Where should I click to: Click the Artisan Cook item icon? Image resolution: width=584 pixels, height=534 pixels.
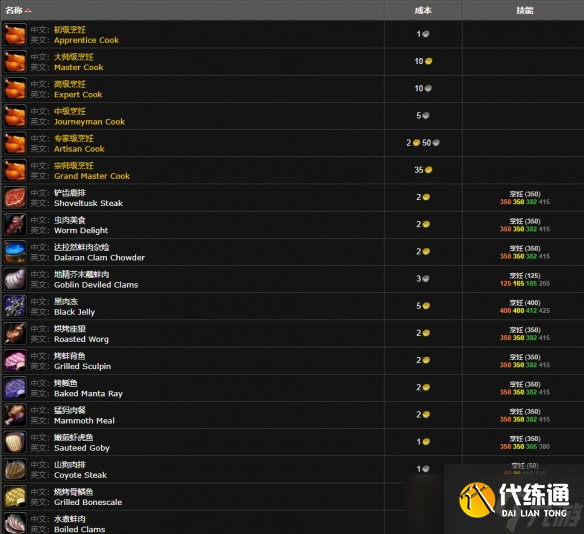click(15, 143)
